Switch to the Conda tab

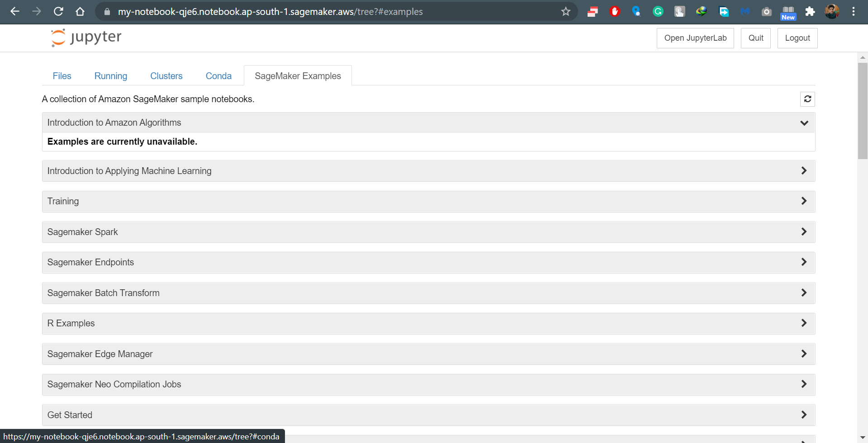click(218, 76)
